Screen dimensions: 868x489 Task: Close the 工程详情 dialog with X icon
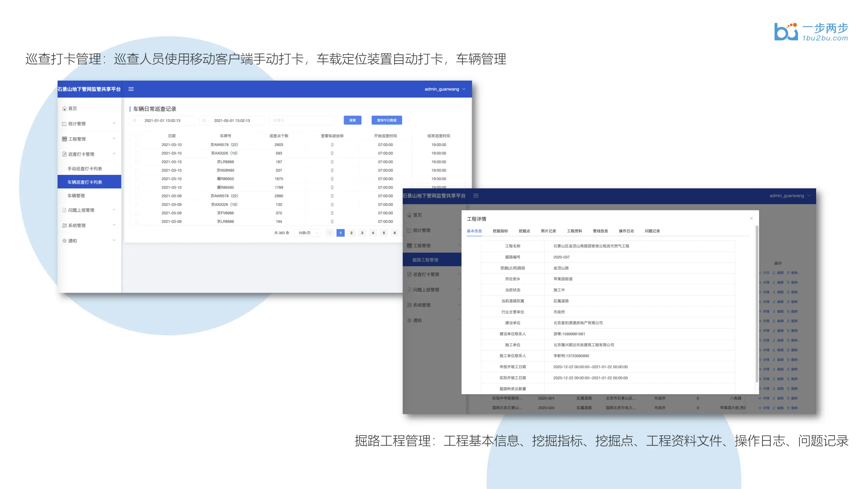coord(751,218)
